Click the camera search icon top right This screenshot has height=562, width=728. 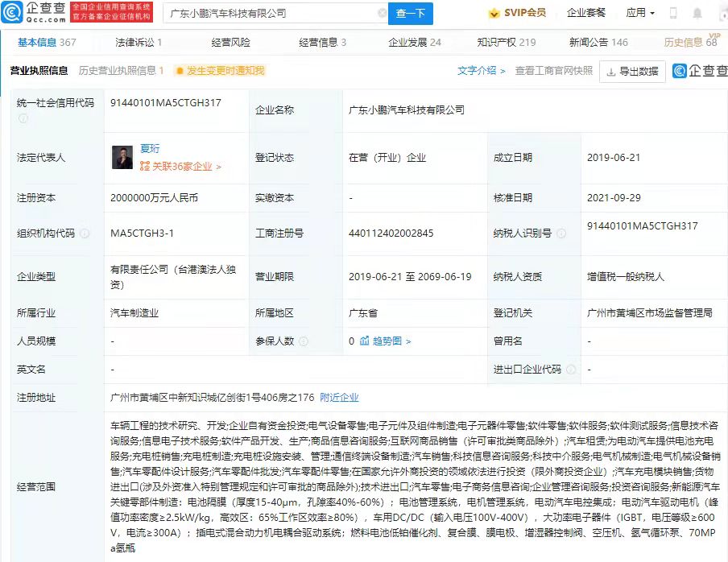[722, 12]
